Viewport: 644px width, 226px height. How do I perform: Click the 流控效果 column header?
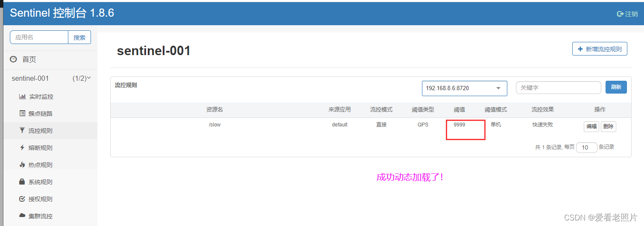tap(542, 110)
